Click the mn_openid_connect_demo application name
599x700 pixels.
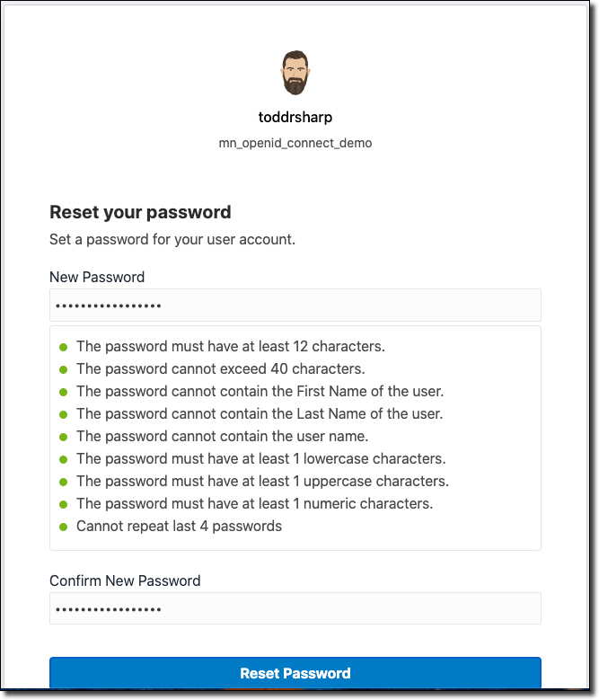[x=295, y=143]
